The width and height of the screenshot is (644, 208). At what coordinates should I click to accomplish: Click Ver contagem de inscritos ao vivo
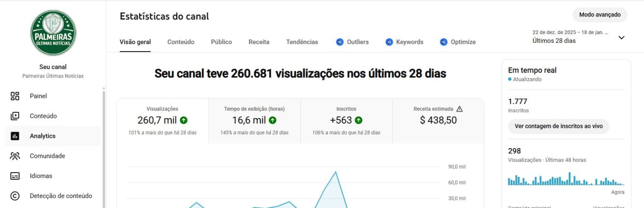point(558,126)
